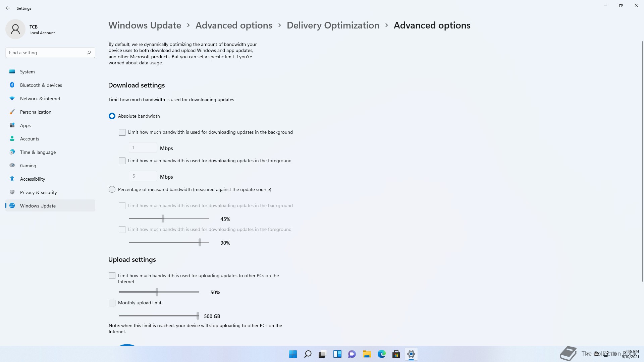
Task: Open taskbar Search
Action: tap(308, 354)
